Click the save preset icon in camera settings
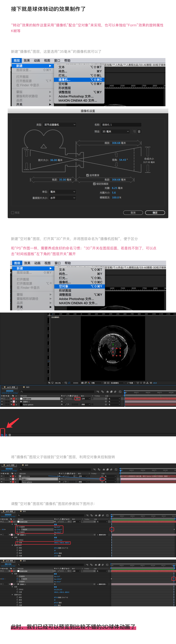Screen dimensions: 176x644 tap(134, 132)
